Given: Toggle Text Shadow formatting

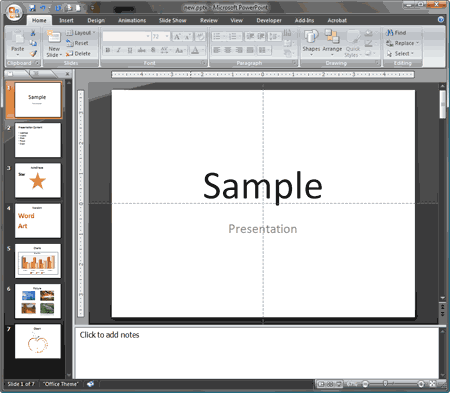Looking at the screenshot, I should click(x=153, y=50).
